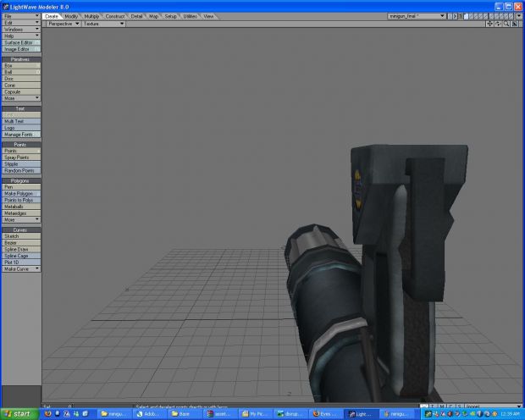
Task: Switch to the Detail tab
Action: [136, 16]
